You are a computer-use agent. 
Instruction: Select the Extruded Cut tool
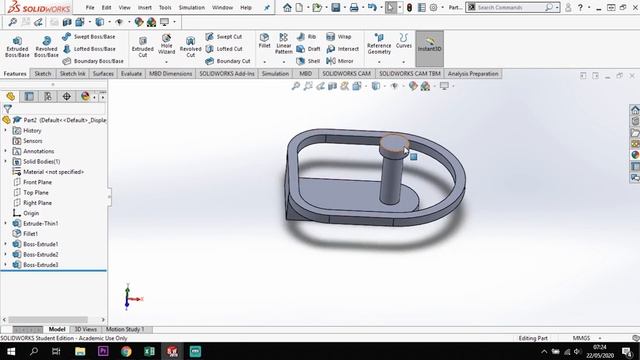pos(142,47)
